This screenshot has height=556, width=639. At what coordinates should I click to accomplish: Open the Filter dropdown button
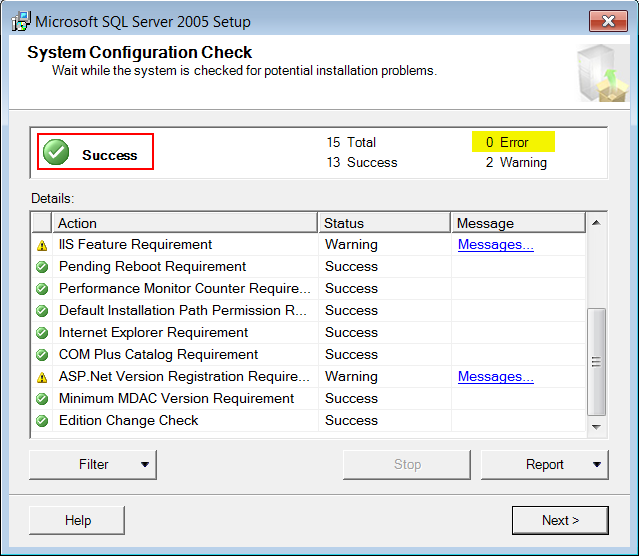(x=93, y=465)
